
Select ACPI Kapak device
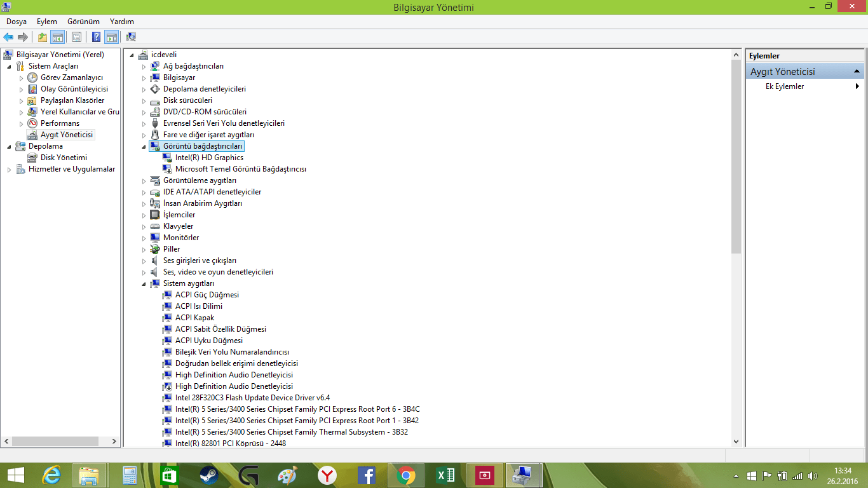[195, 318]
